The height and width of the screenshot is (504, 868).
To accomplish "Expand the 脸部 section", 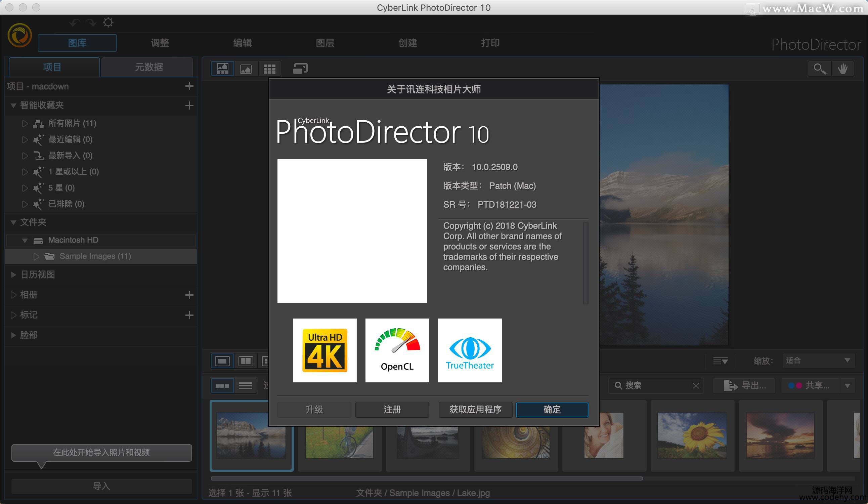I will pos(13,335).
